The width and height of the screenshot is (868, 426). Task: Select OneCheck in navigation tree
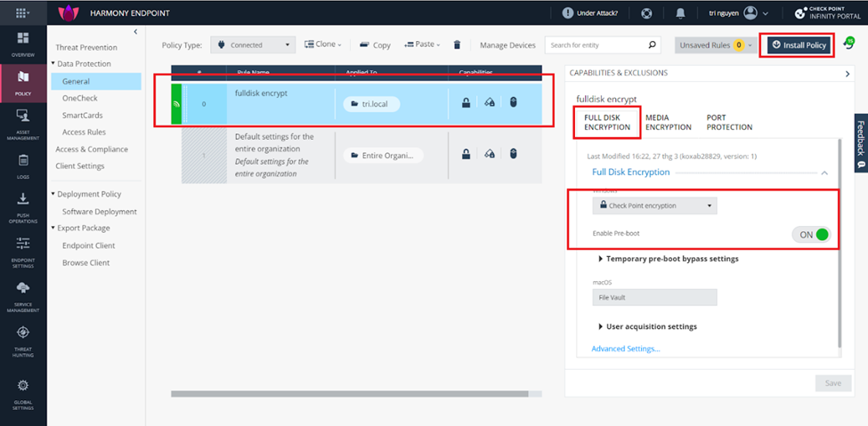point(80,98)
